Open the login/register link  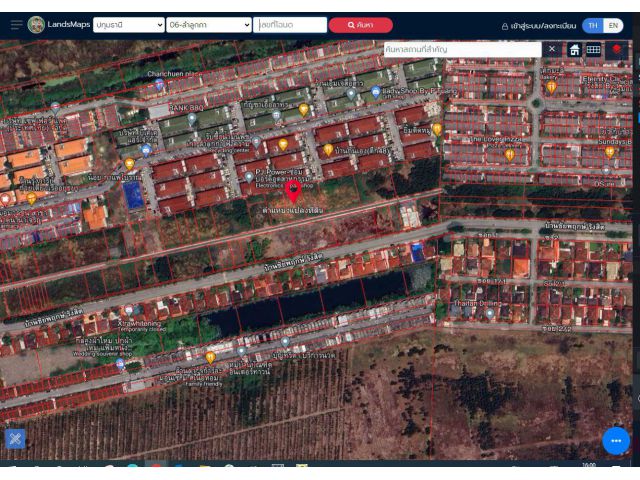pos(539,26)
